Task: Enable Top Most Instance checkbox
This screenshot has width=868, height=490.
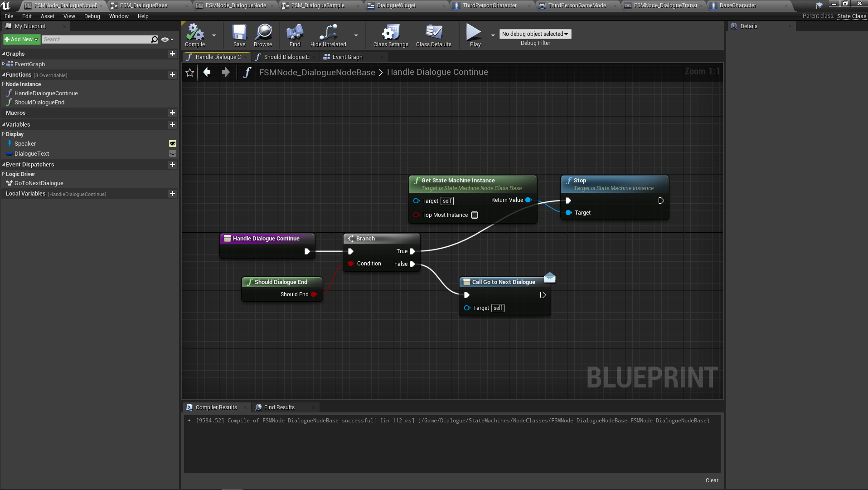Action: [x=475, y=215]
